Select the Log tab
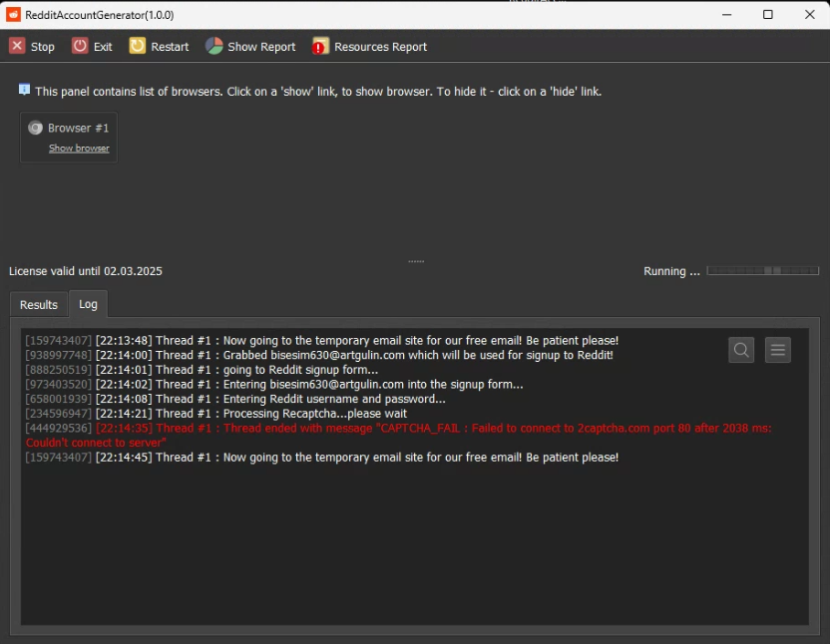The image size is (830, 644). (88, 304)
